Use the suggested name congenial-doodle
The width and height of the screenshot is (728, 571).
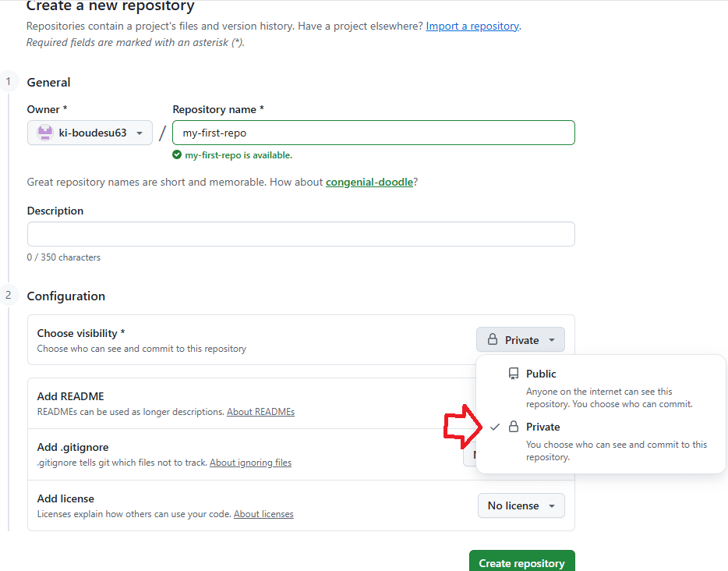coord(369,183)
